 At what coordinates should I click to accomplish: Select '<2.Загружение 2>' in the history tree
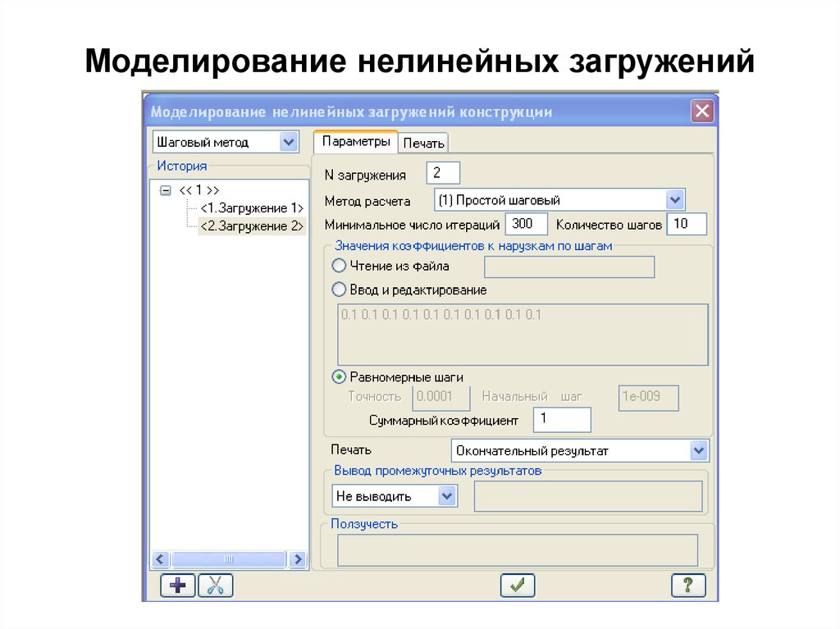tap(252, 226)
